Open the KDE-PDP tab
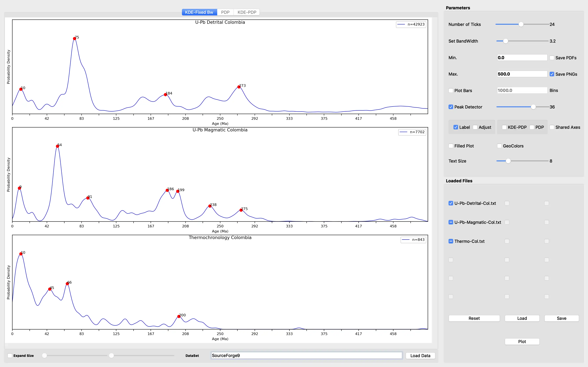The image size is (588, 367). point(247,12)
